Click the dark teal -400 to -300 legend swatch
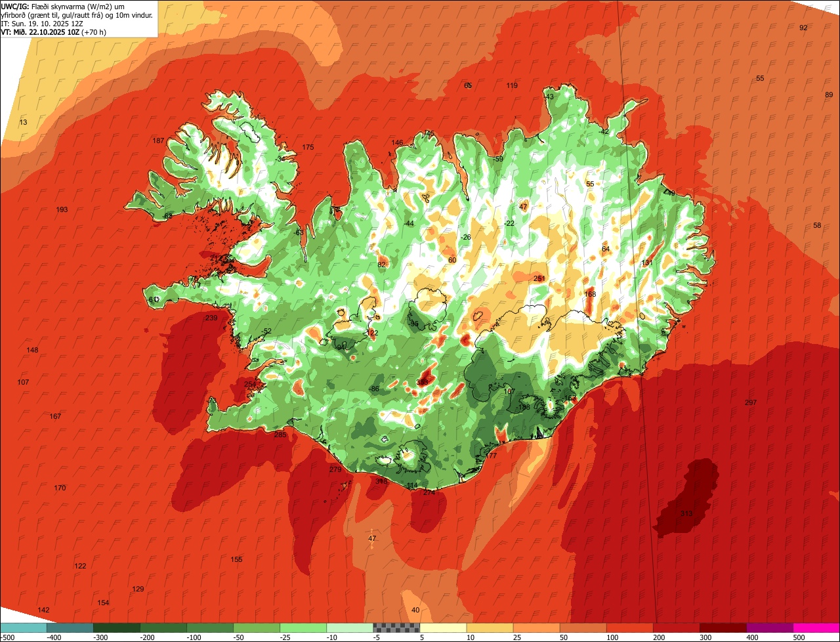 (70, 628)
